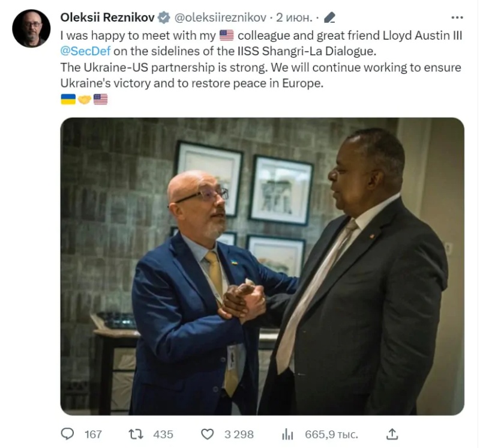This screenshot has width=480, height=448.
Task: Open the tweet date '2 июн.'
Action: (x=294, y=18)
